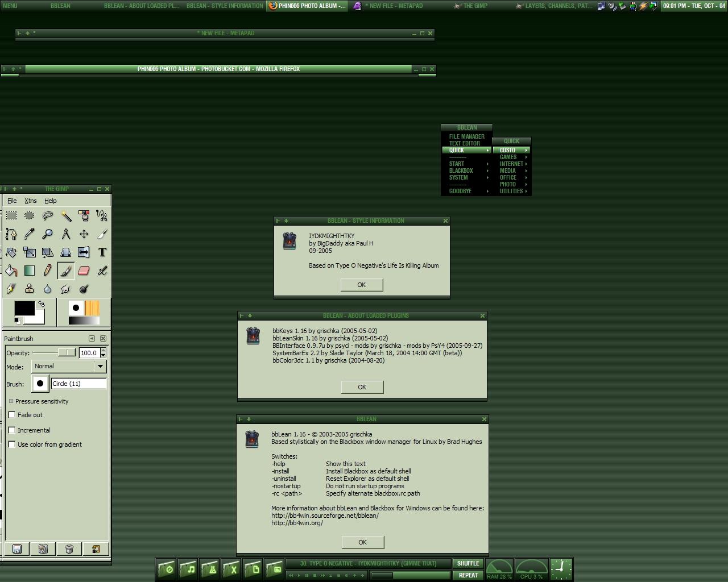Open the File menu in The GIMP
Image resolution: width=728 pixels, height=582 pixels.
tap(12, 201)
